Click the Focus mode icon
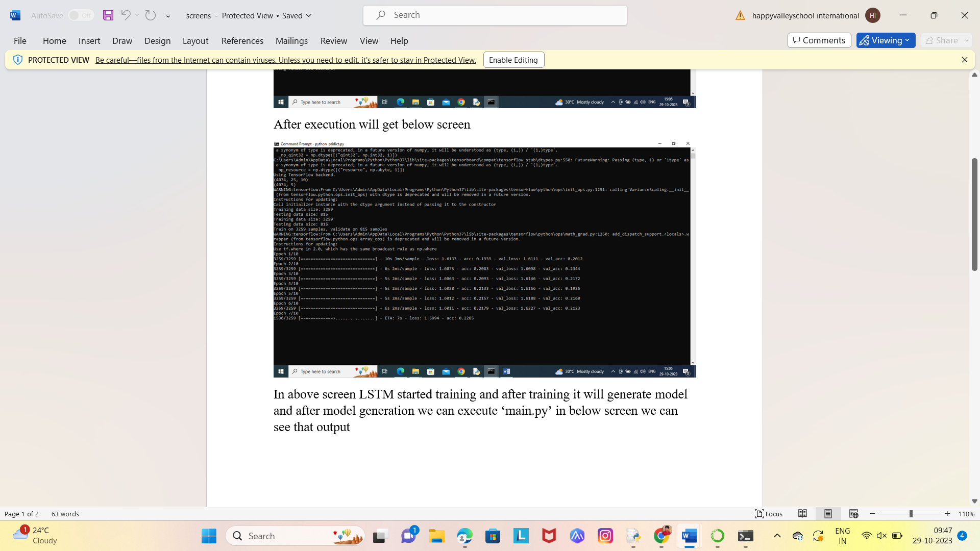The height and width of the screenshot is (551, 980). click(x=769, y=514)
